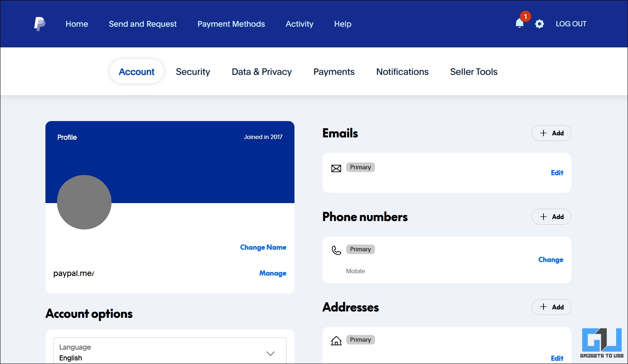
Task: Open the settings gear icon
Action: coord(539,24)
